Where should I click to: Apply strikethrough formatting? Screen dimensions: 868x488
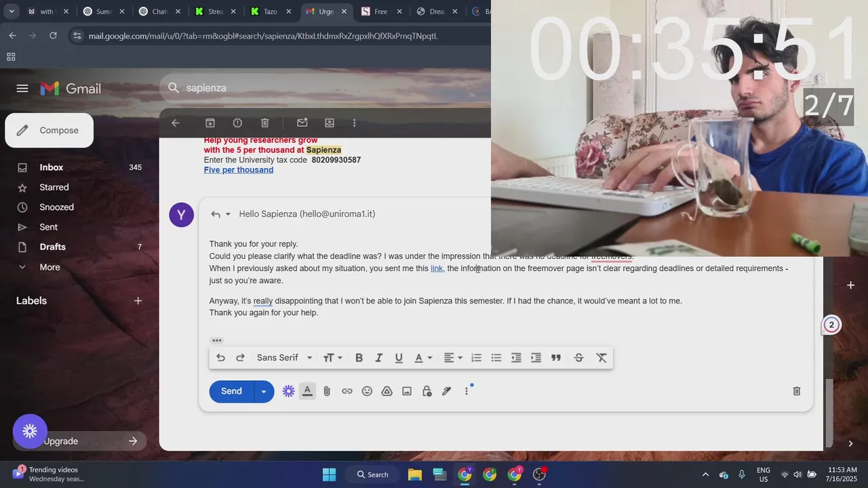(578, 358)
